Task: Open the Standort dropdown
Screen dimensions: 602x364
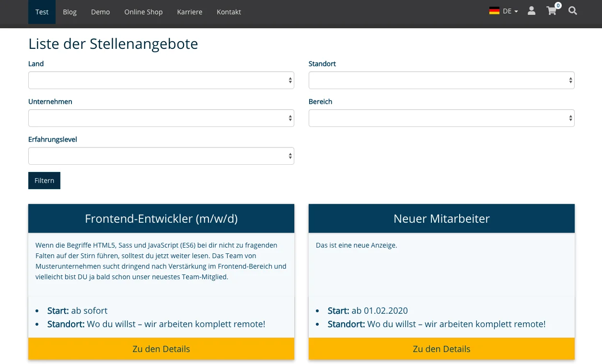Action: pyautogui.click(x=441, y=80)
